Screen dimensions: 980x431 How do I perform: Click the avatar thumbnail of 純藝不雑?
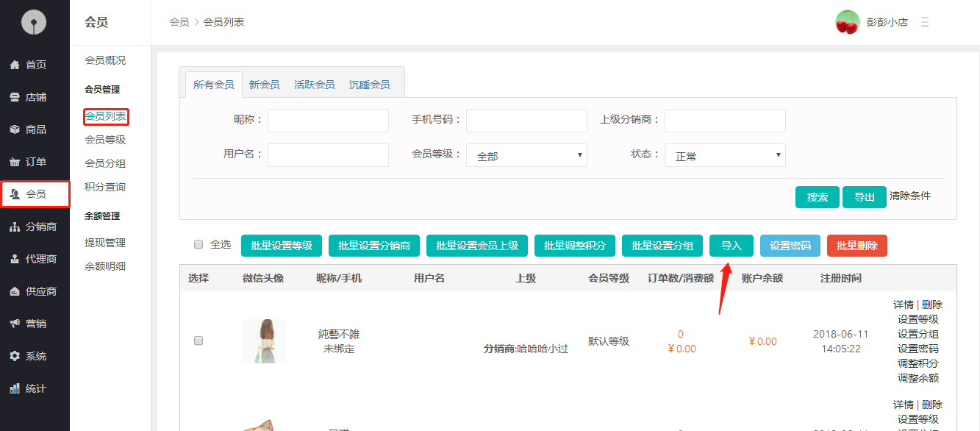click(262, 341)
